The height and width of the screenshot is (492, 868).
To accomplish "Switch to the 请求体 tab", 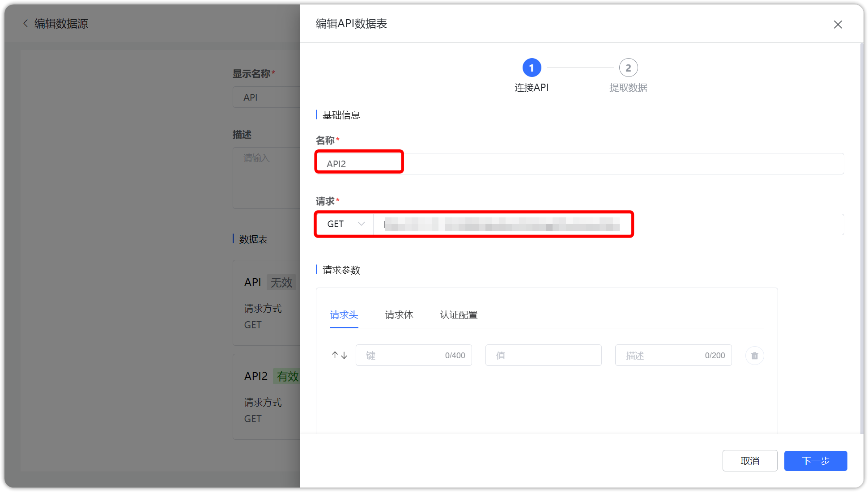I will (399, 315).
